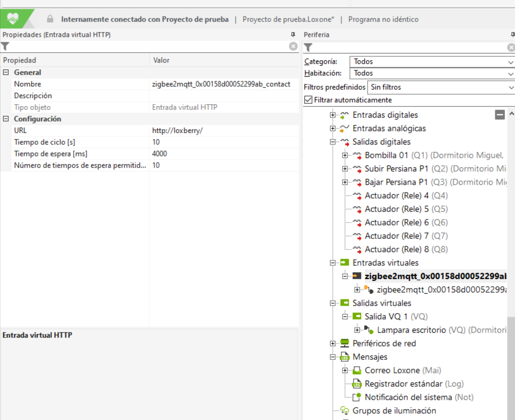515x420 pixels.
Task: Collapse the Configuración property group
Action: 6,119
